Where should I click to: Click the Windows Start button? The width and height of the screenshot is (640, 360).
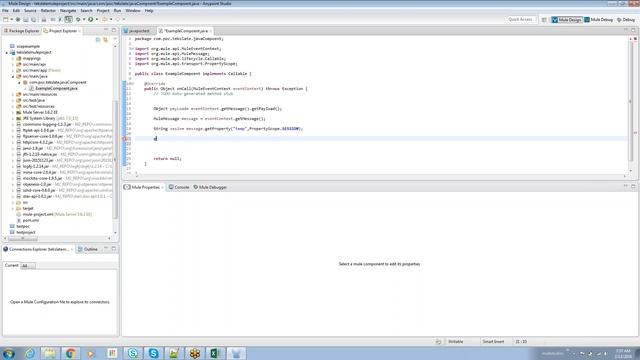tap(9, 353)
